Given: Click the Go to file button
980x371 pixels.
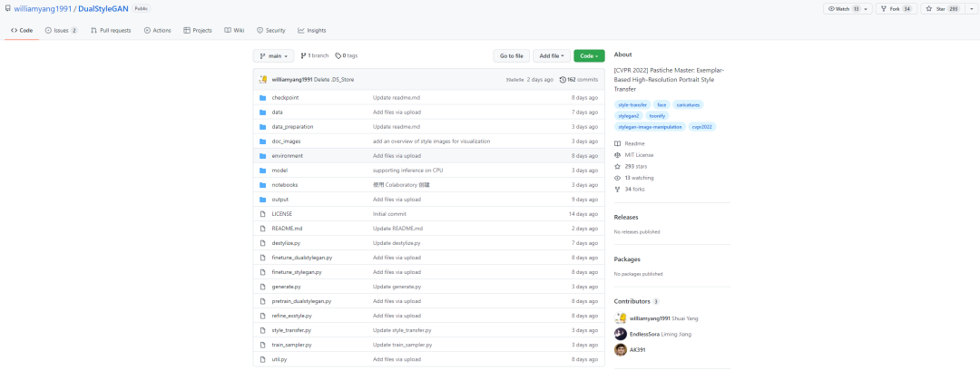Looking at the screenshot, I should 511,55.
